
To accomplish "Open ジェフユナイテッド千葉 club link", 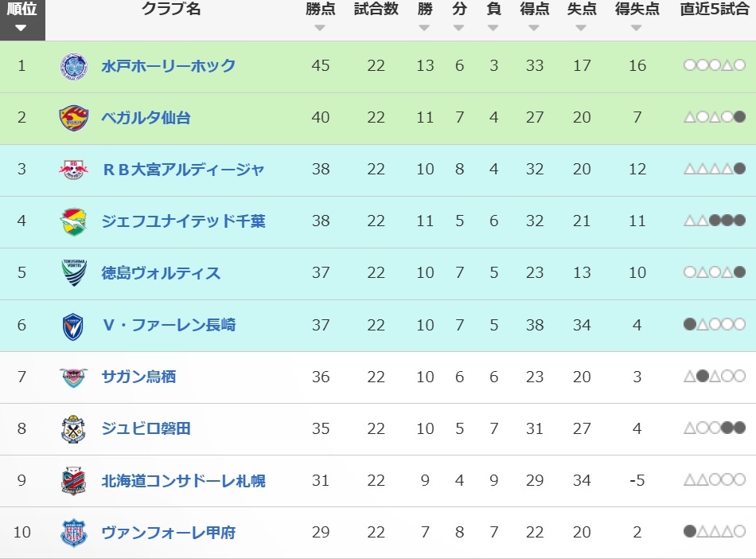I will (183, 221).
